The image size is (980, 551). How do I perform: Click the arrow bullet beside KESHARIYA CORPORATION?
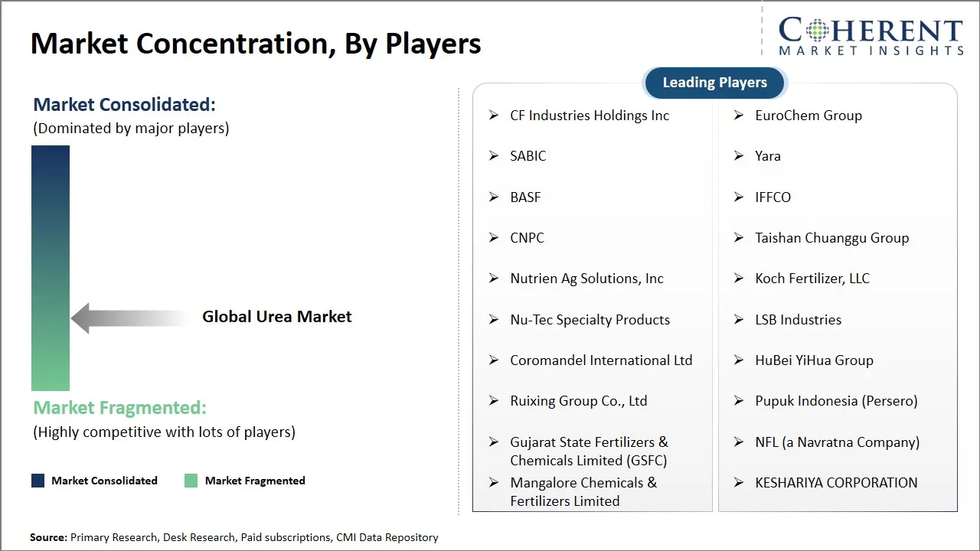click(739, 483)
